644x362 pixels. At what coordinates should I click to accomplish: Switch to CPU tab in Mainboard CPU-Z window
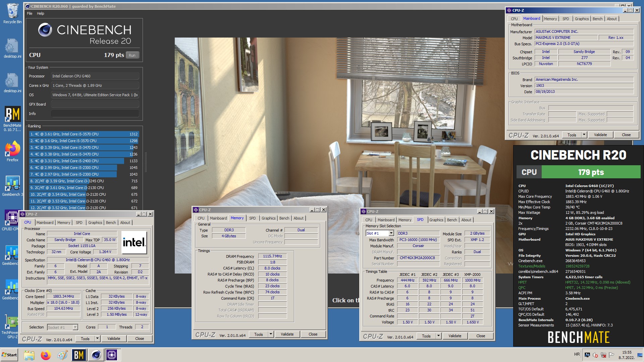(514, 19)
